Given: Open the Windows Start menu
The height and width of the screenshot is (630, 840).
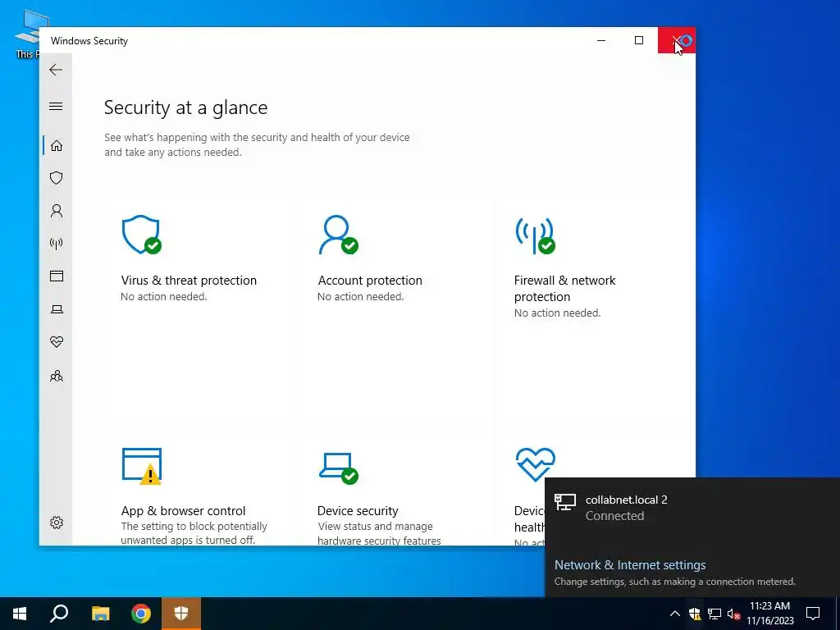Looking at the screenshot, I should coord(20,614).
